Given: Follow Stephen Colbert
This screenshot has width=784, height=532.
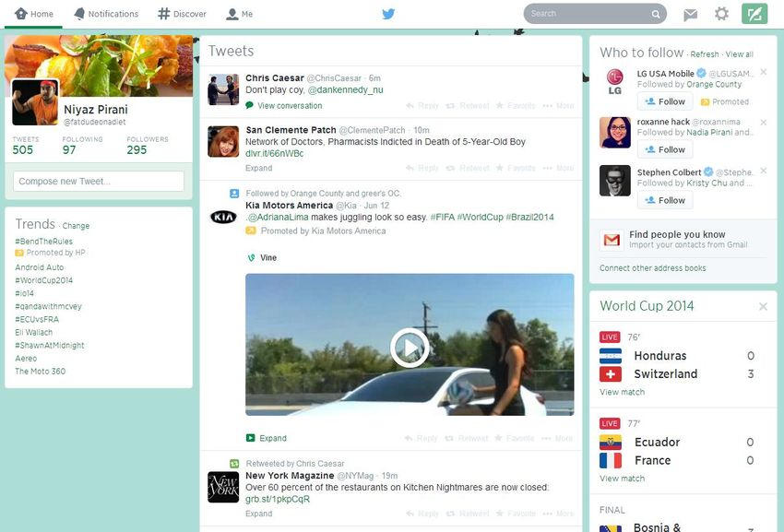Looking at the screenshot, I should 665,200.
